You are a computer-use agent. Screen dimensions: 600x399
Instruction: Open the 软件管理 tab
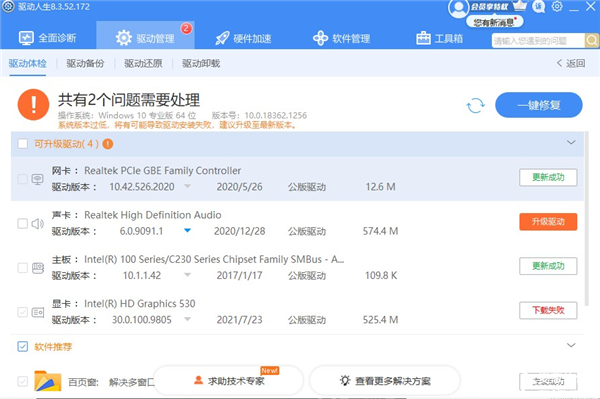point(341,39)
